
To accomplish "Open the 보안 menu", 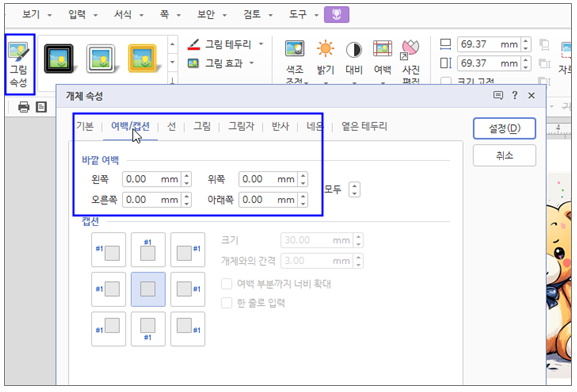I will click(x=206, y=14).
